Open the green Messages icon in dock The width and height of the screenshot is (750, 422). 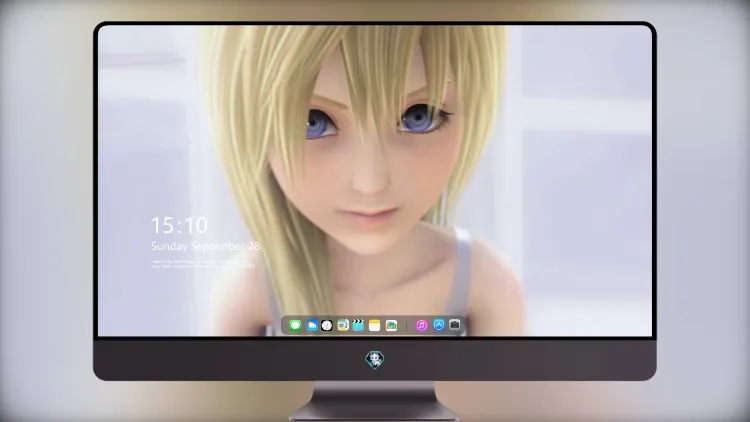coord(295,326)
